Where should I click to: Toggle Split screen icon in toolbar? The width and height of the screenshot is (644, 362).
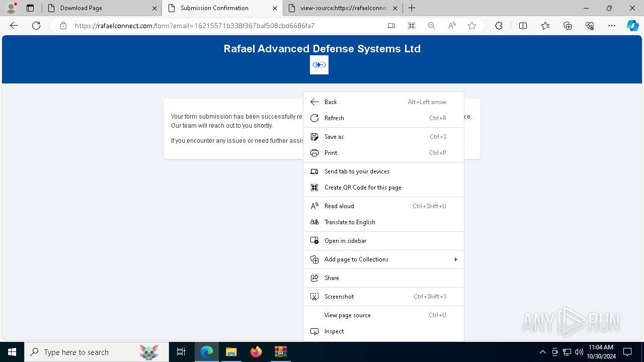[x=523, y=26]
